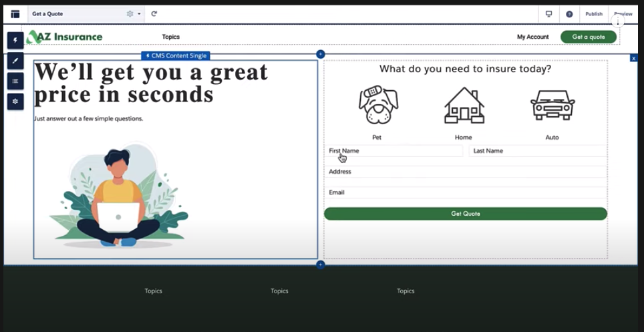Click the AZ Insurance logo
Viewport: 644px width, 332px height.
tap(64, 37)
